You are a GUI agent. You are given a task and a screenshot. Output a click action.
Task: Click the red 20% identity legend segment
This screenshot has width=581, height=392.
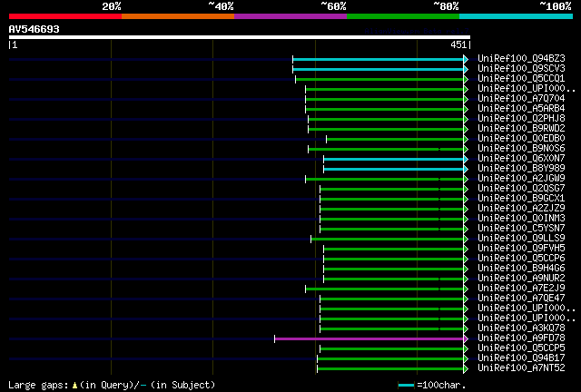coord(65,16)
